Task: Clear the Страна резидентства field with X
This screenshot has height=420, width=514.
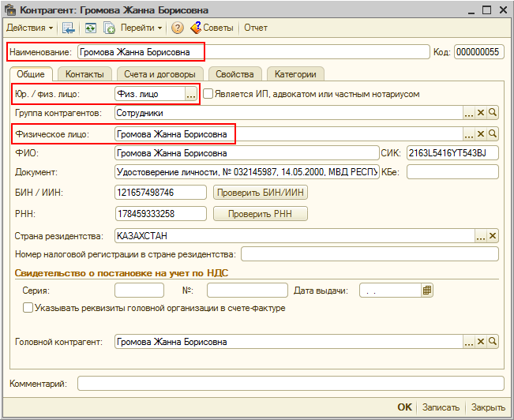Action: coord(493,236)
